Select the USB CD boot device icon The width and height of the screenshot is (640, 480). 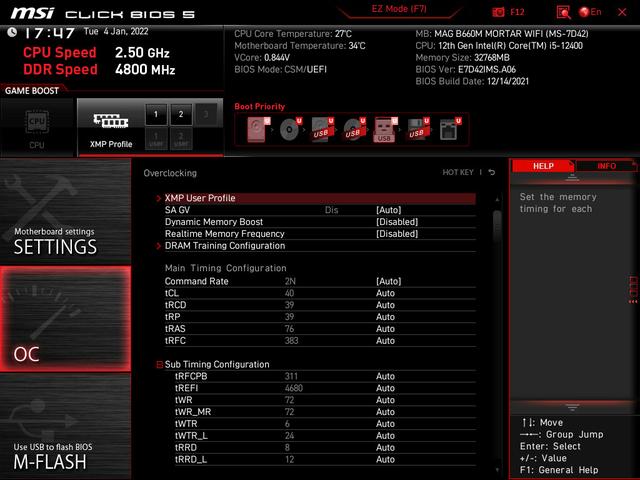354,129
